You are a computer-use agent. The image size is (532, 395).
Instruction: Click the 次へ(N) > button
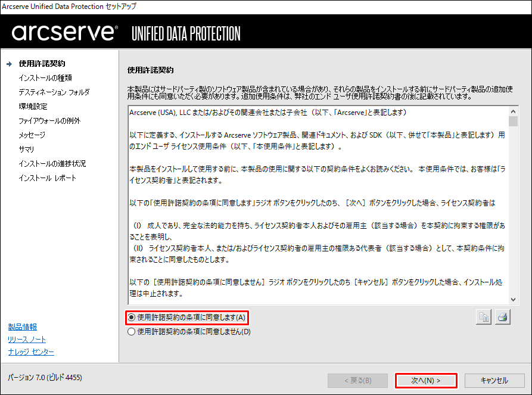coord(426,381)
